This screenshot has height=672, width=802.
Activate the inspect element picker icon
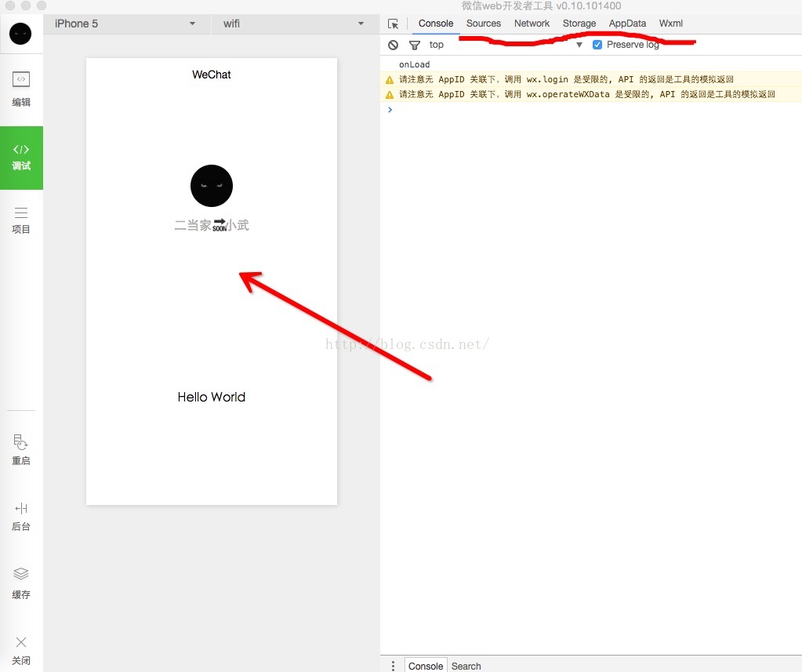click(394, 24)
